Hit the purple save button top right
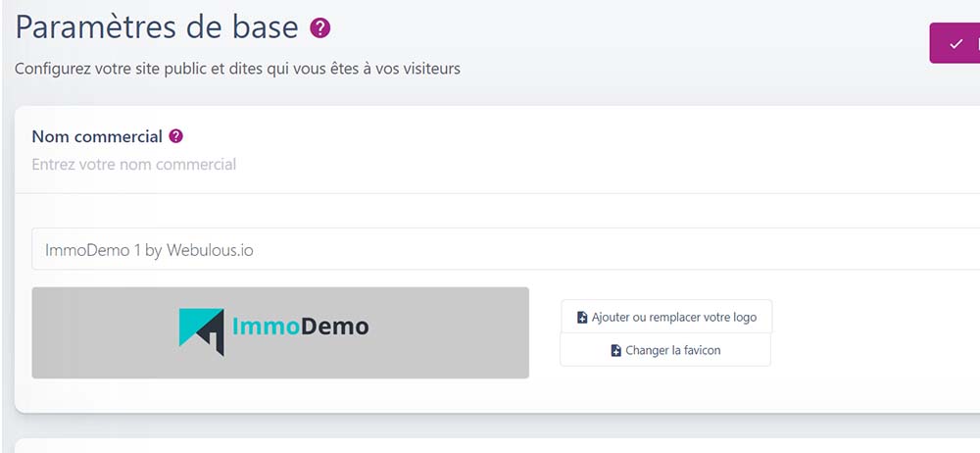This screenshot has height=453, width=980. point(956,44)
